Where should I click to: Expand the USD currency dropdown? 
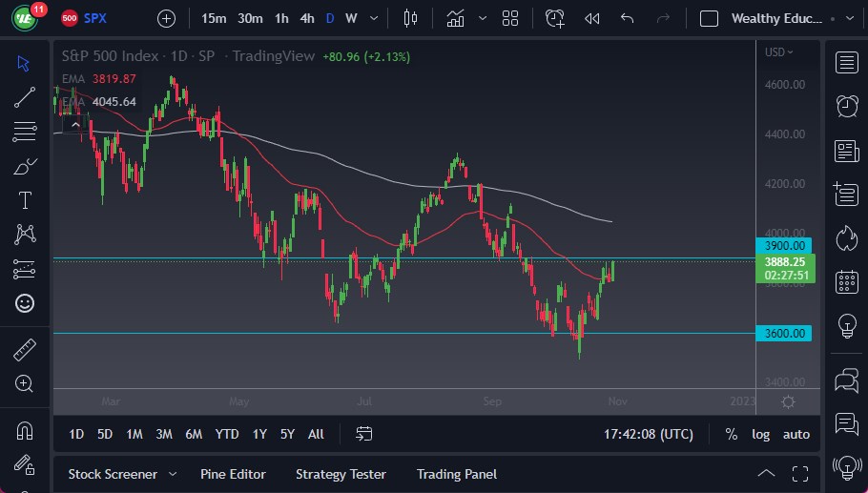[x=779, y=52]
